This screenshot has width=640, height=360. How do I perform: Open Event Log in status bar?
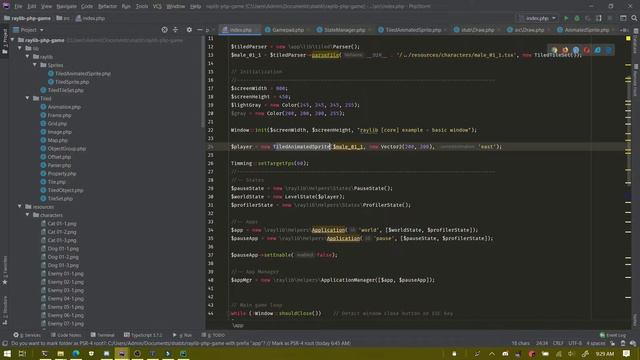[612, 335]
